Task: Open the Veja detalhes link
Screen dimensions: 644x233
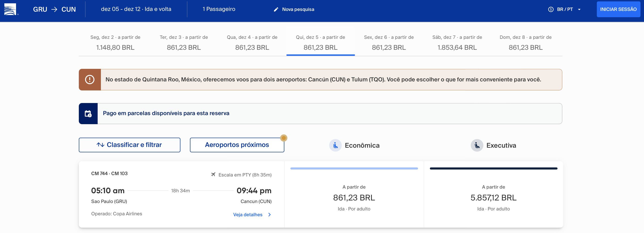Action: pyautogui.click(x=248, y=215)
